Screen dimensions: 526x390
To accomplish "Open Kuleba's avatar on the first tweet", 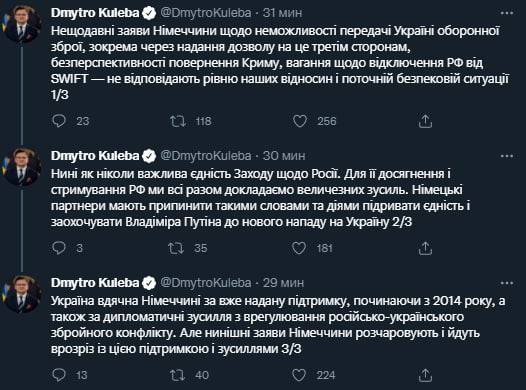I will click(x=22, y=24).
